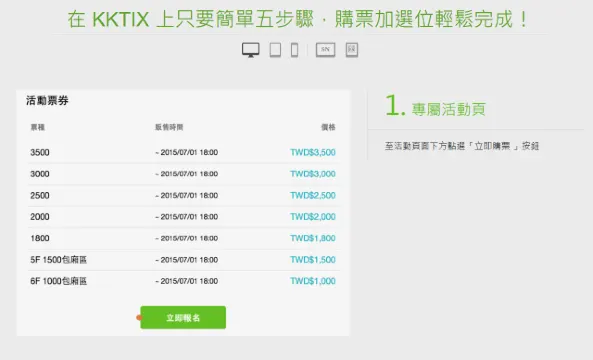This screenshot has height=360, width=593.
Task: Click the green KKTIX five-step headline
Action: pyautogui.click(x=298, y=19)
